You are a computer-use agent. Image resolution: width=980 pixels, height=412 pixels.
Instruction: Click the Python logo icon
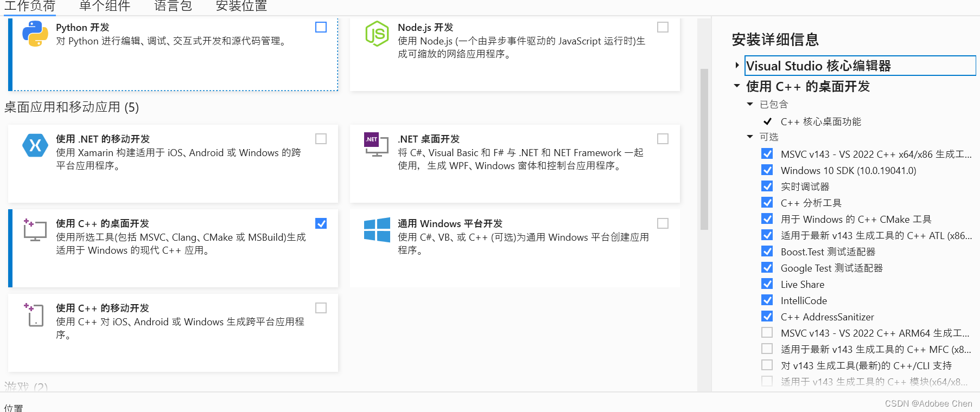35,34
